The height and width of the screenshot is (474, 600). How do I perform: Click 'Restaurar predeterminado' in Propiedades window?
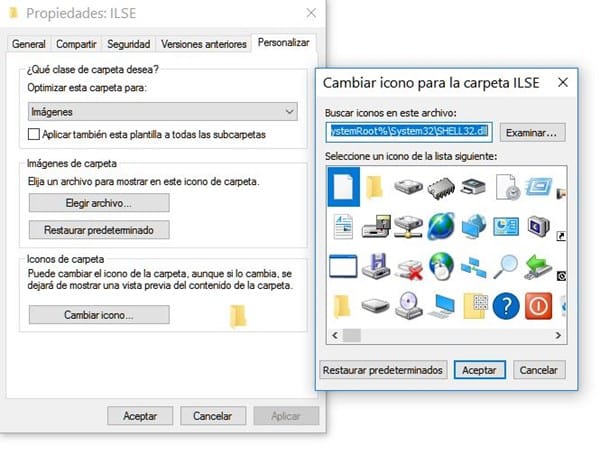click(99, 230)
